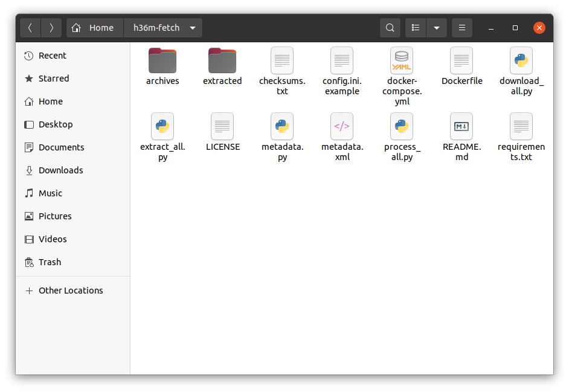
Task: Open the extracted folder
Action: click(x=222, y=60)
